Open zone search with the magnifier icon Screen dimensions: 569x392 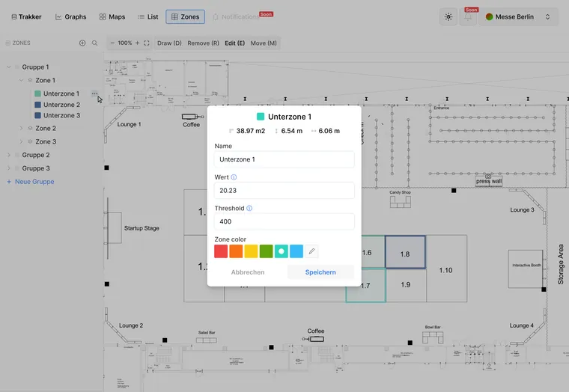tap(94, 43)
